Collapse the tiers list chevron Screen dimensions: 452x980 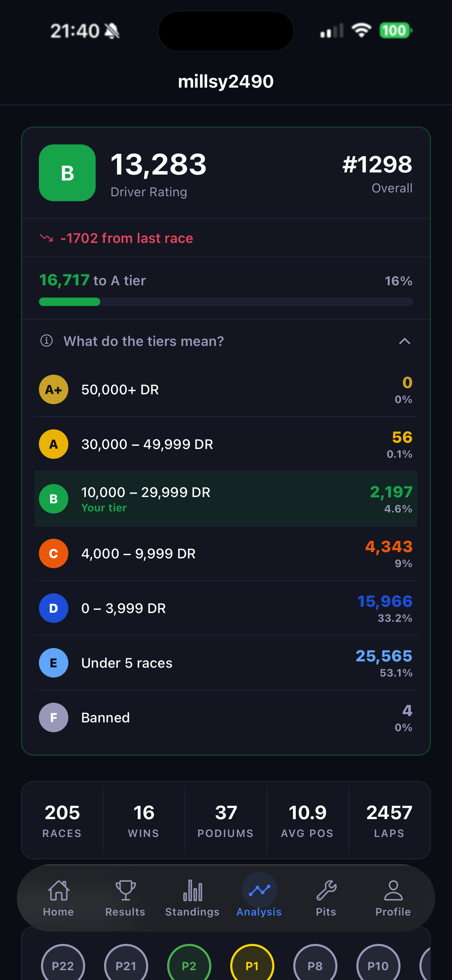pos(404,341)
